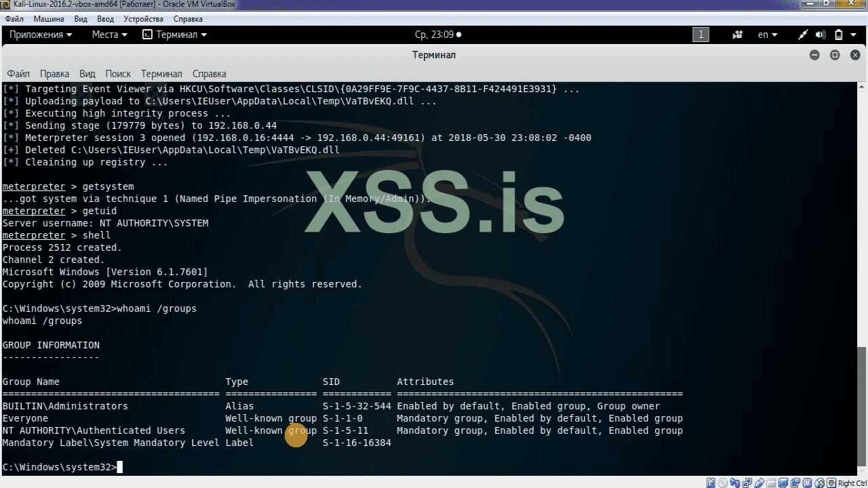Open the Терминал menu in terminal menubar
The height and width of the screenshot is (488, 868).
point(161,74)
